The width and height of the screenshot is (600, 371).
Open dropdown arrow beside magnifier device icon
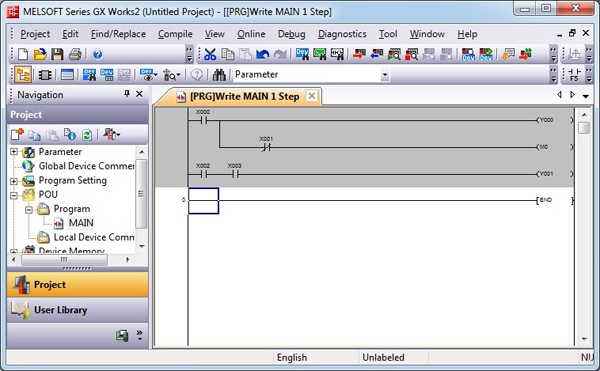click(178, 75)
